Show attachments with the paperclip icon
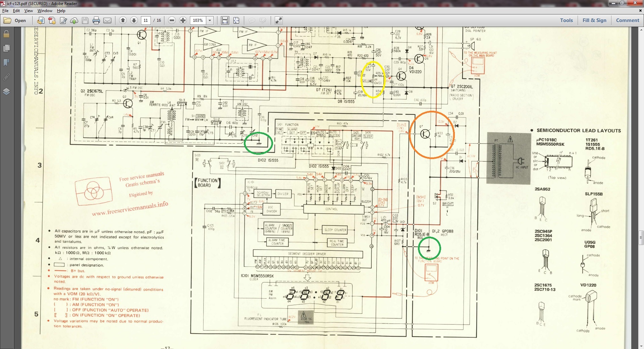Screen dimensions: 644x349 (6, 77)
